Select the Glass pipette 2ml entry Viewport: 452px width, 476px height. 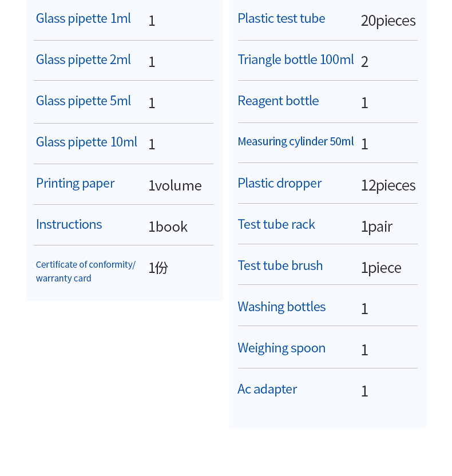(83, 59)
